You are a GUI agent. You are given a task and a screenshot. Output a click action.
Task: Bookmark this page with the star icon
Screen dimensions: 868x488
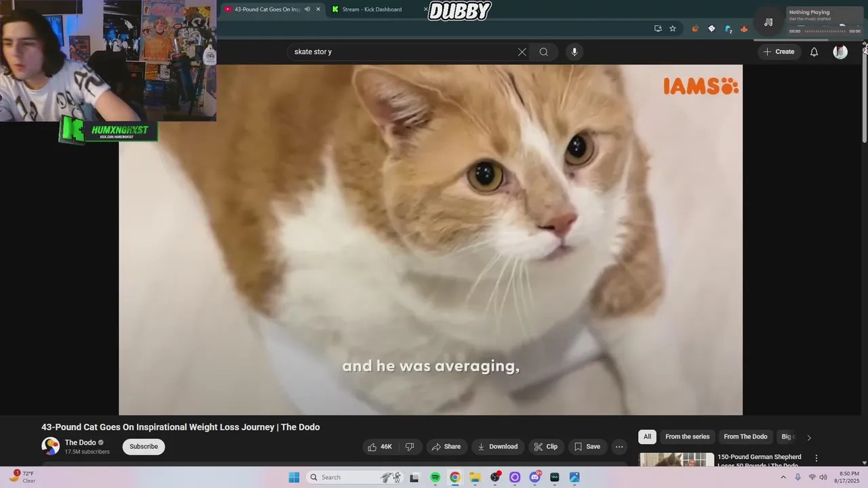pyautogui.click(x=673, y=28)
